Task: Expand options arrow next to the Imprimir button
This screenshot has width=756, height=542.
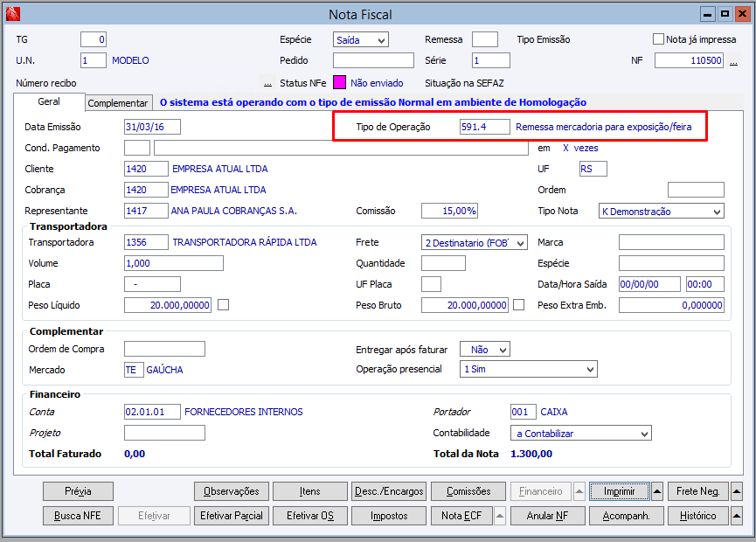Action: 656,491
